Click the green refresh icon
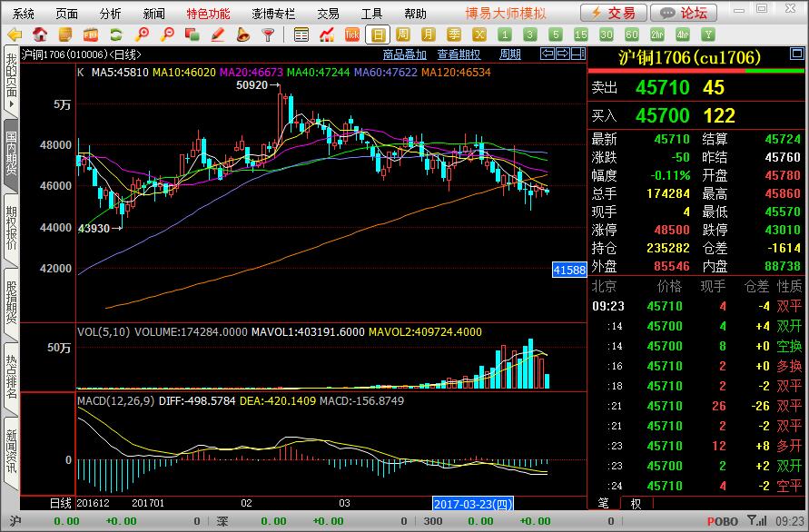This screenshot has height=532, width=809. [x=115, y=34]
